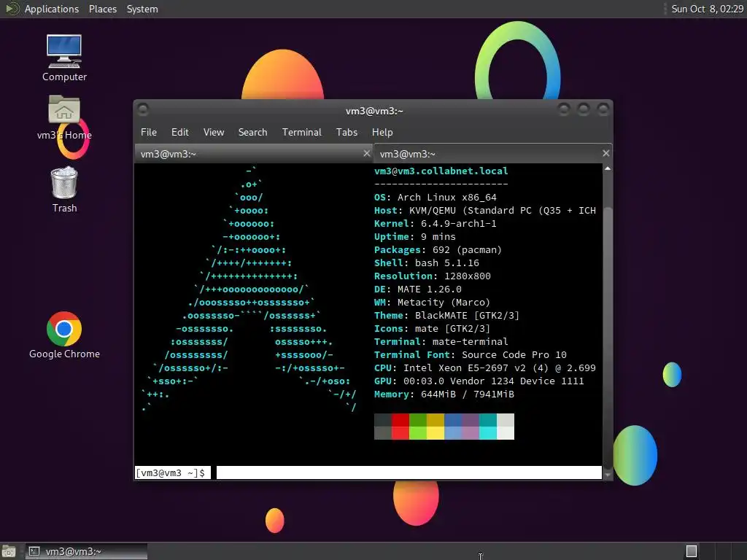This screenshot has height=560, width=747.
Task: Click the 'WM: Metacity (Marco)' line
Action: [432, 303]
